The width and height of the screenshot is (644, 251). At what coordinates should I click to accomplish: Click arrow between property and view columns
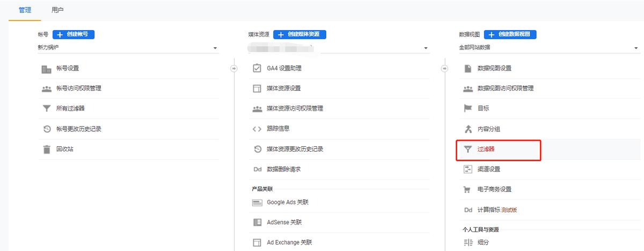pyautogui.click(x=444, y=68)
